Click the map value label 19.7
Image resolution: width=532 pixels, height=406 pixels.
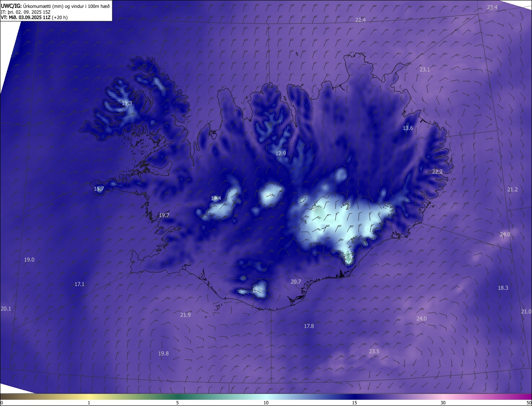pos(164,215)
